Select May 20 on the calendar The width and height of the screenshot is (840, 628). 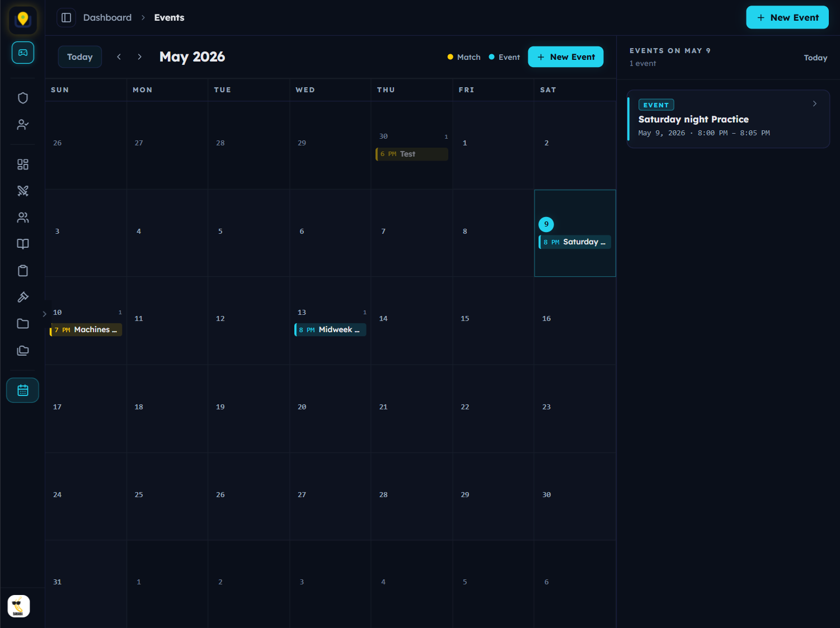click(330, 409)
